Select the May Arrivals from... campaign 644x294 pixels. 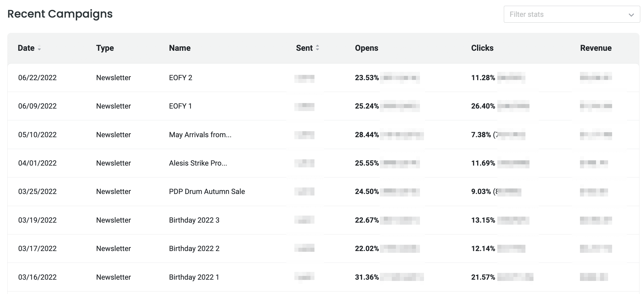(x=200, y=135)
